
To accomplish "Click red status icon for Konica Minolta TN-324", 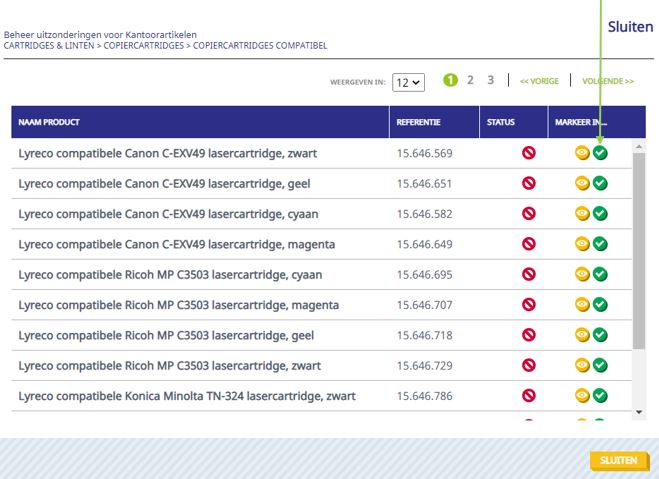I will point(529,396).
